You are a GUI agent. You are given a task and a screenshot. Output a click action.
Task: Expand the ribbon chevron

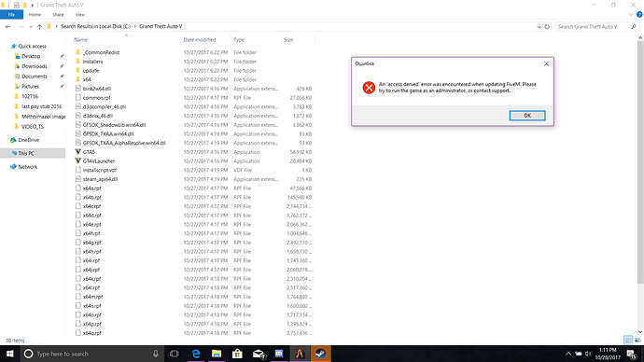point(631,14)
